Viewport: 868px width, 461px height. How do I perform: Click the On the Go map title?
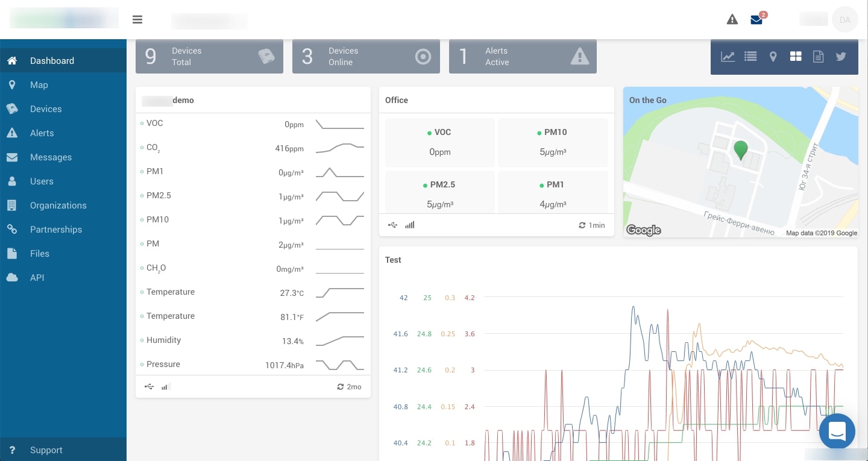(648, 100)
